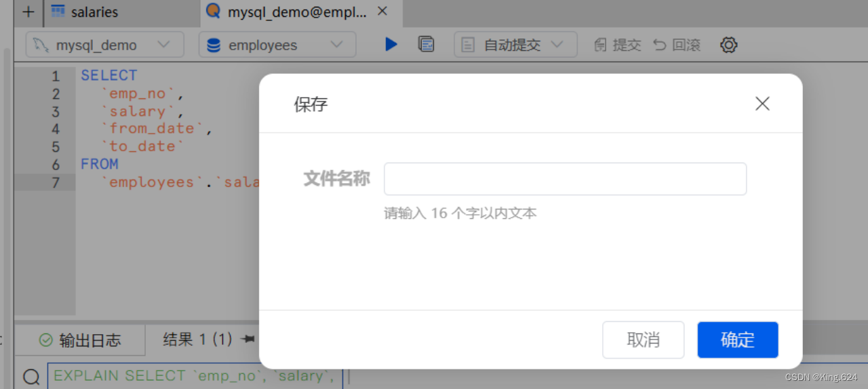Focus the 文件名称 input field
Screen dimensions: 868x389
(565, 179)
